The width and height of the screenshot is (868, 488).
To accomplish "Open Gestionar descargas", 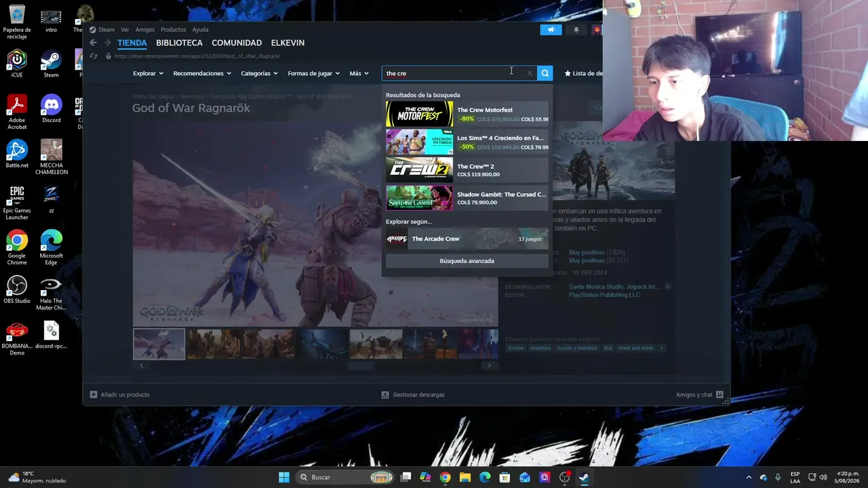I will pyautogui.click(x=413, y=394).
